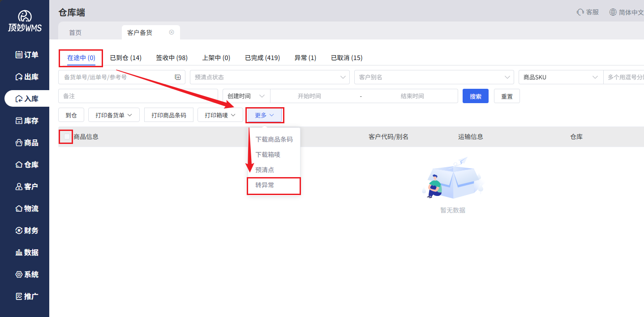
Task: Open the 物流 logistics section
Action: [x=27, y=208]
